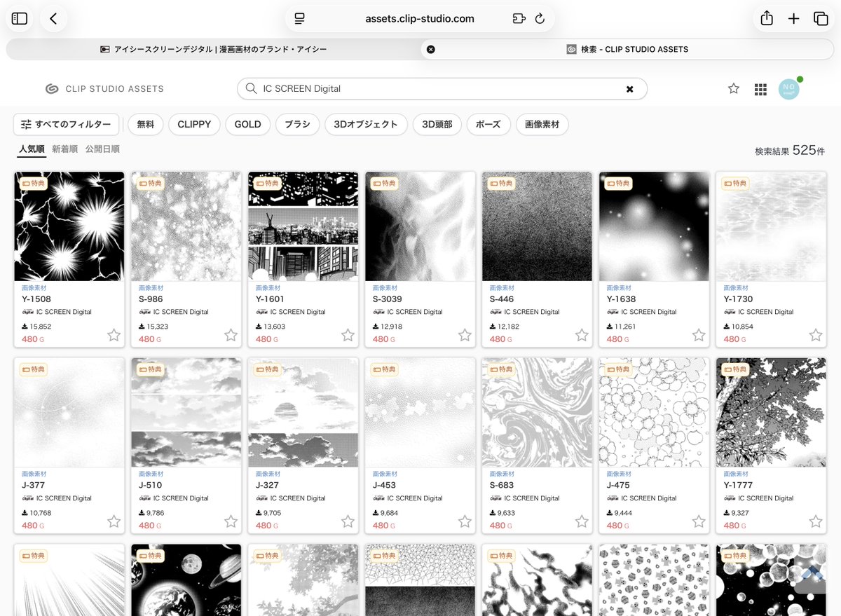The image size is (841, 616).
Task: Favorite the J-453 material
Action: [465, 521]
